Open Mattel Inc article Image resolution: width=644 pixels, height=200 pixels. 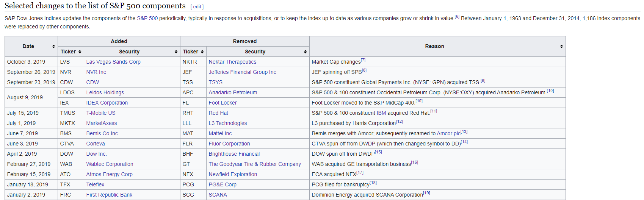point(220,133)
